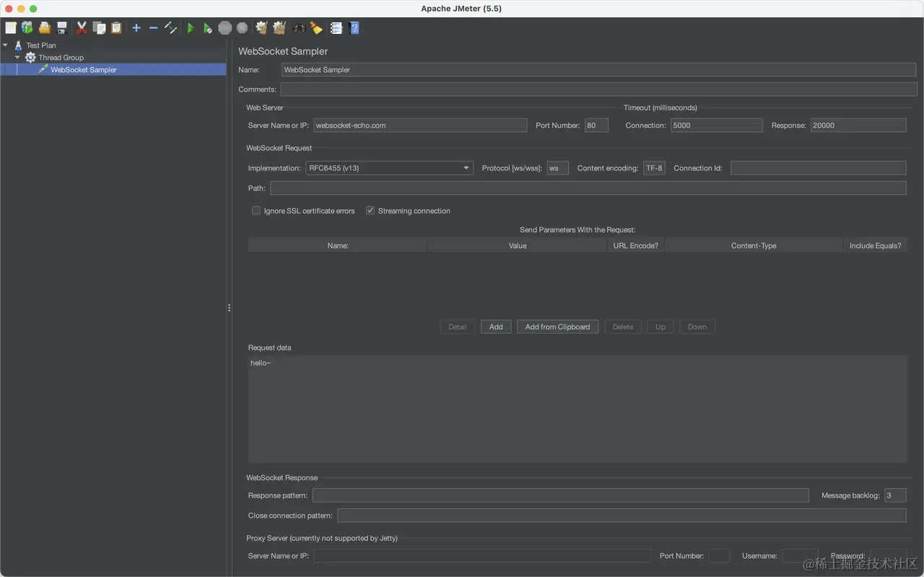Viewport: 924px width, 577px height.
Task: Select Thread Group in the tree
Action: click(61, 58)
